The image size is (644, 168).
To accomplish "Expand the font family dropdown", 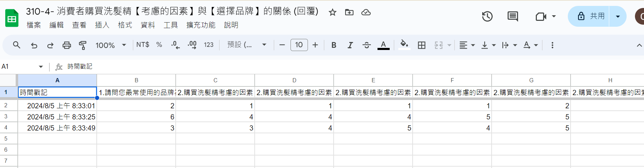I will [x=247, y=45].
